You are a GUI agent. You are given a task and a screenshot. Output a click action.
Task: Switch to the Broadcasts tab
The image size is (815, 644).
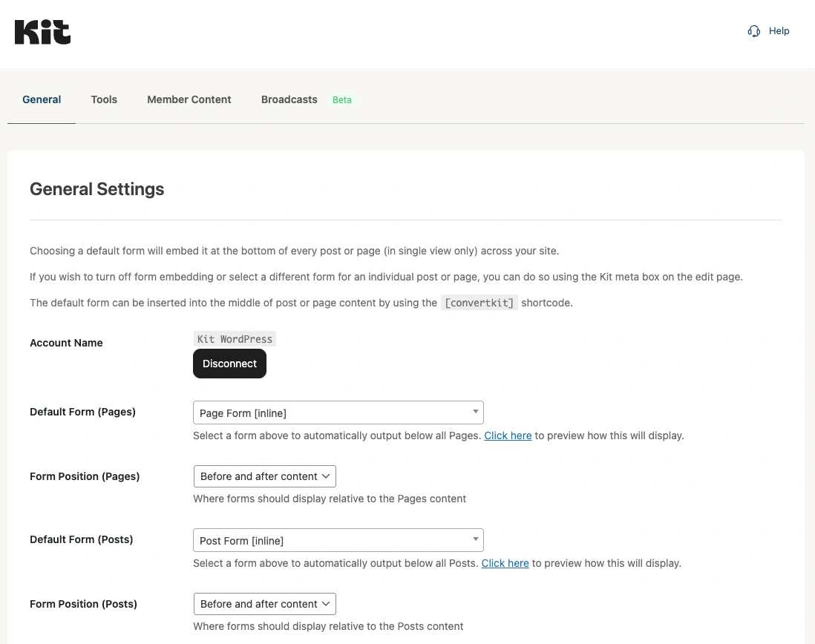[289, 99]
